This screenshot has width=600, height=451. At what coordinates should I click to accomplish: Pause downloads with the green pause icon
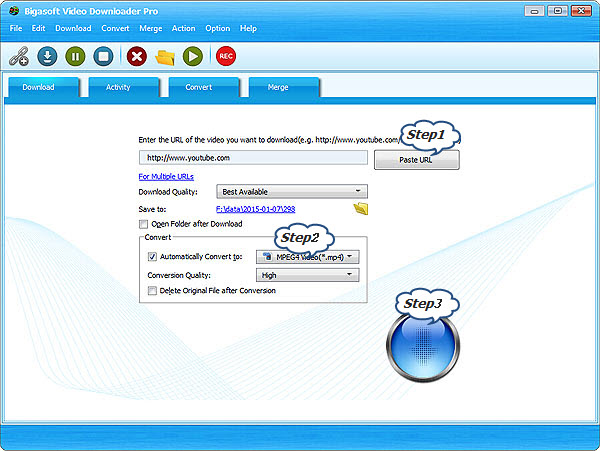(x=75, y=56)
